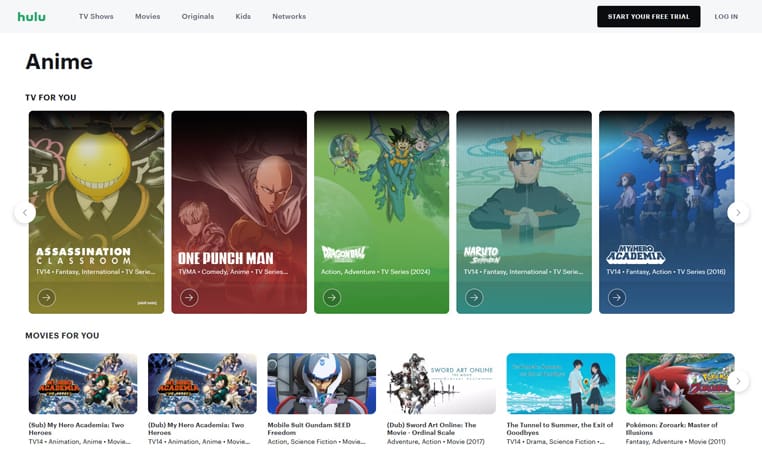Click the 'Action, Science Fiction • Movie' text under Gundam SEED
762x464 pixels.
point(316,442)
